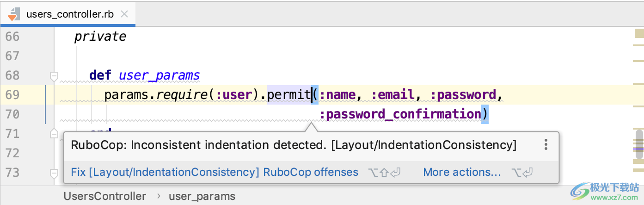The width and height of the screenshot is (644, 205).
Task: Click the Ruby file icon on the tab
Action: click(x=13, y=13)
